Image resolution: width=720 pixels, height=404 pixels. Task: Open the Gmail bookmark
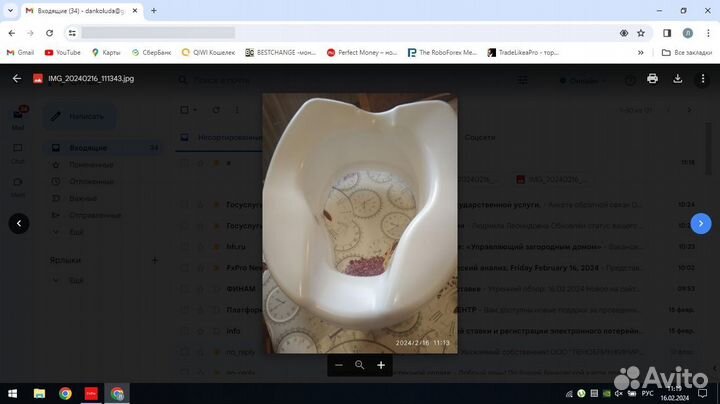coord(20,52)
